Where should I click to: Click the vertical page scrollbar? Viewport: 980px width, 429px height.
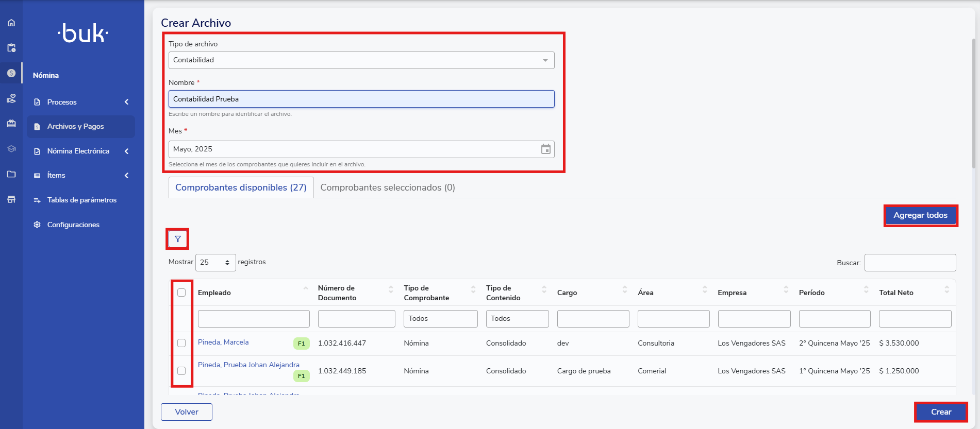tap(973, 103)
